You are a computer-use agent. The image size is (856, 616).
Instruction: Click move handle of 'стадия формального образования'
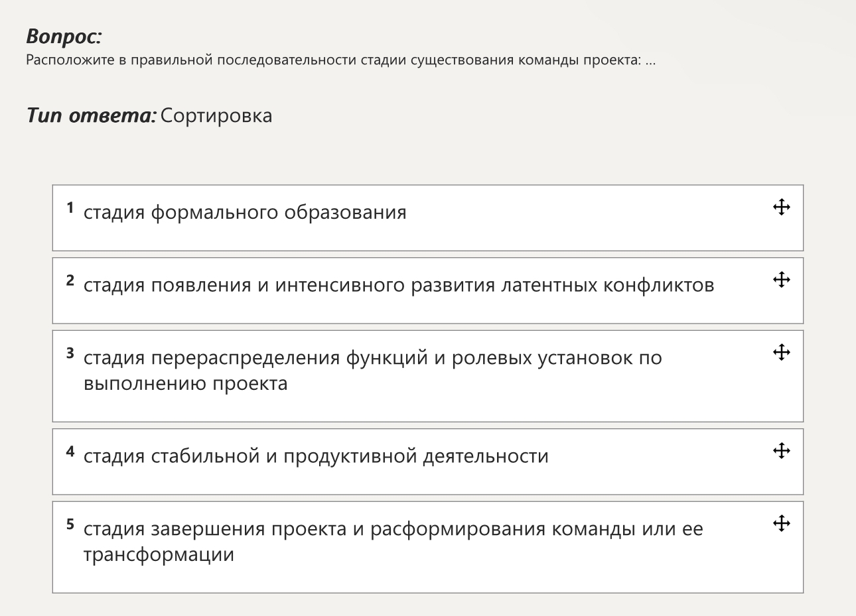pos(782,208)
